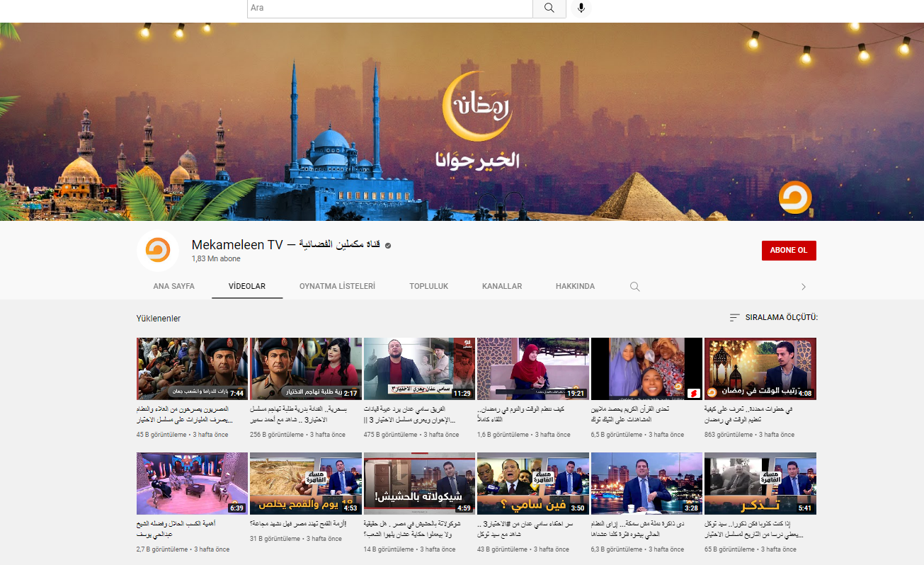Click the verified badge beside channel name
924x565 pixels.
click(388, 245)
